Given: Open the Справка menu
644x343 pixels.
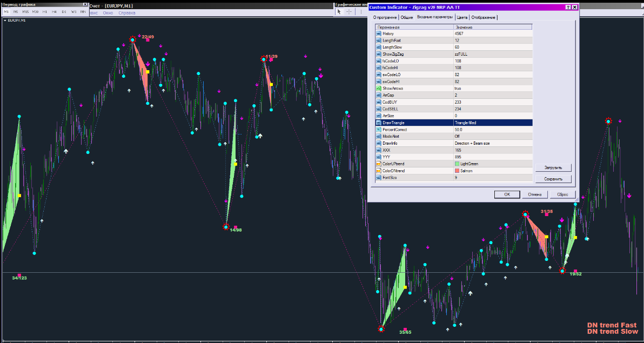Looking at the screenshot, I should pyautogui.click(x=127, y=12).
